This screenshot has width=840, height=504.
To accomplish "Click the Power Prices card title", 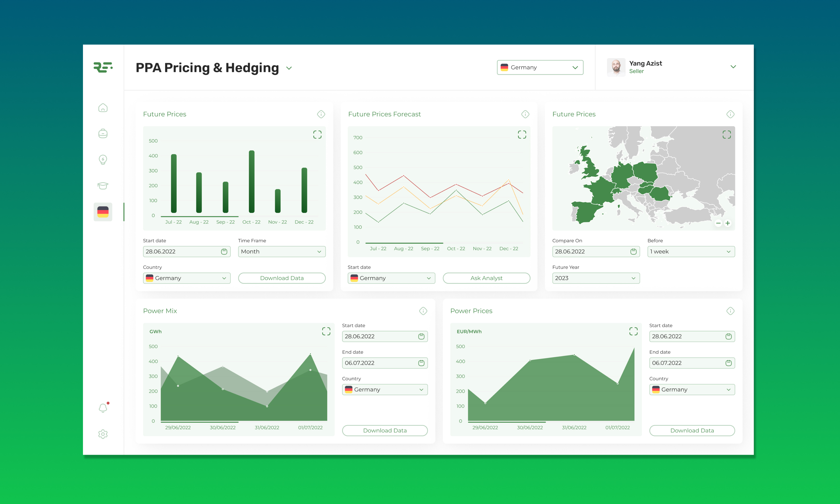I will pyautogui.click(x=471, y=311).
